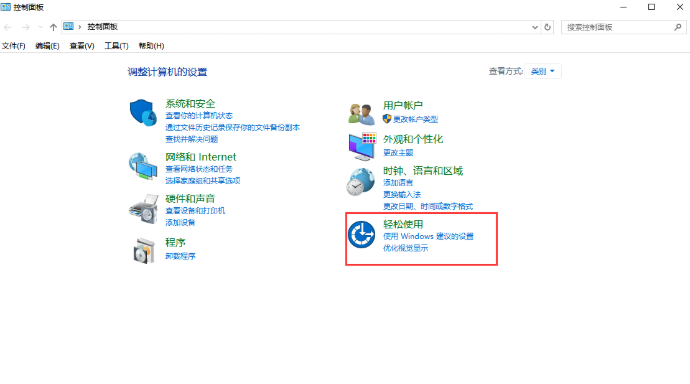Open the Clock and Region globe icon
The width and height of the screenshot is (690, 384).
click(x=360, y=182)
